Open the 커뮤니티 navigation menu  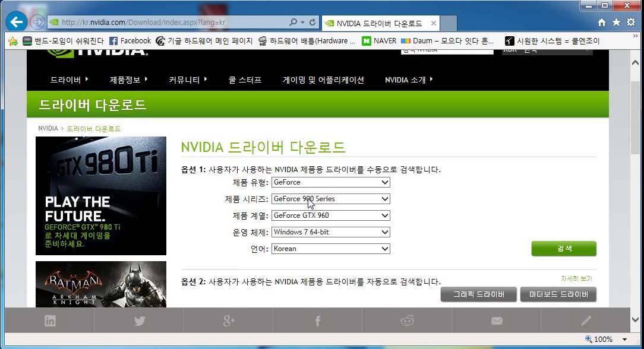pyautogui.click(x=188, y=80)
